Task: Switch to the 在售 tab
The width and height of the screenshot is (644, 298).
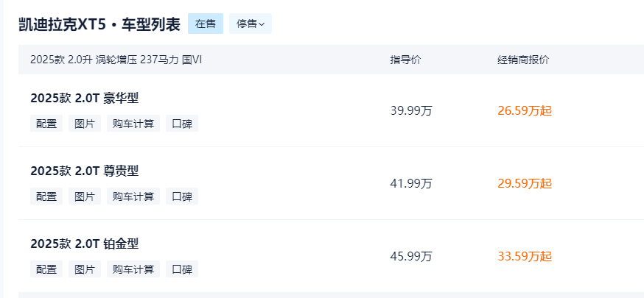Action: click(x=206, y=24)
